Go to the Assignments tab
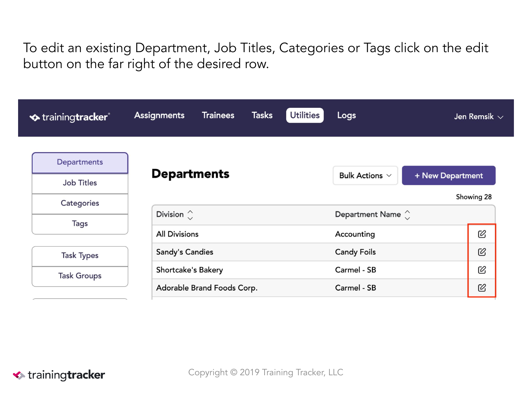532x399 pixels. (x=159, y=115)
